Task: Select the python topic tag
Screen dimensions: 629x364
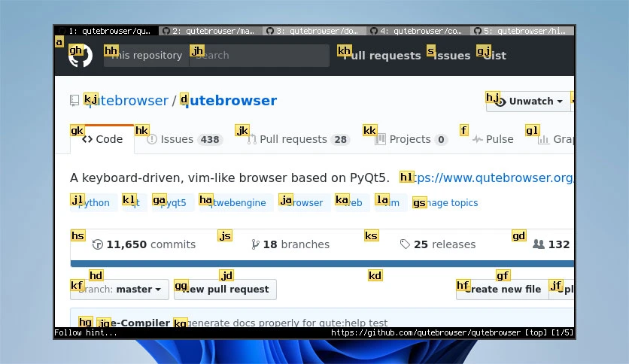Action: click(94, 202)
